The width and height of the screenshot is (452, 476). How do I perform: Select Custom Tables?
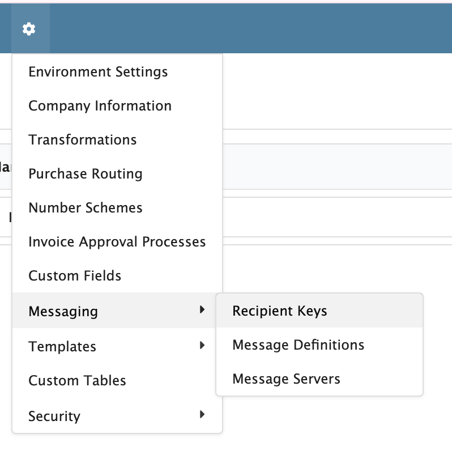coord(77,381)
